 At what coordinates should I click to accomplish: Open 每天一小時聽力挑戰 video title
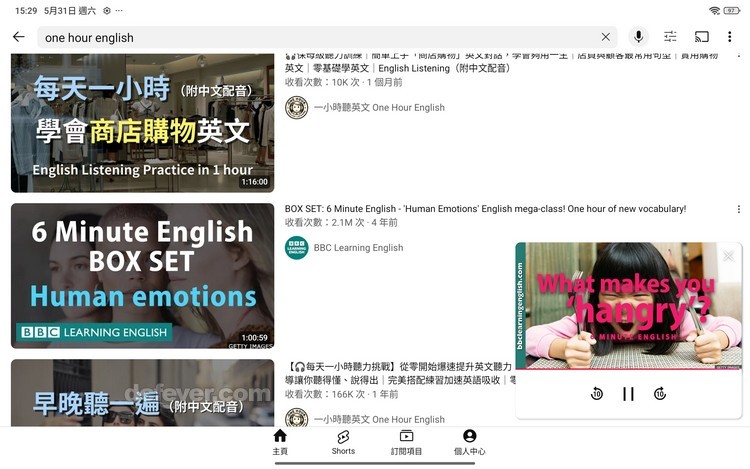pos(400,373)
